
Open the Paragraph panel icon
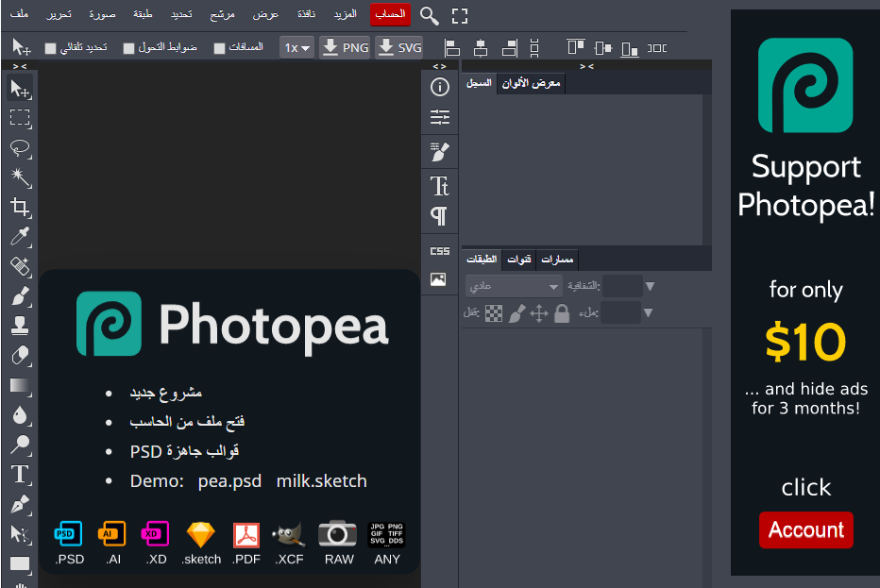click(439, 215)
